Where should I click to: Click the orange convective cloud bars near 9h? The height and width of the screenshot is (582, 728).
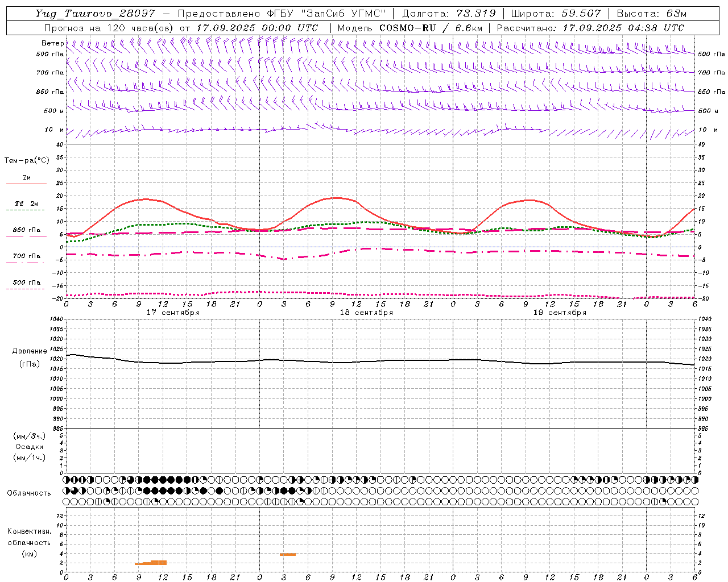[151, 563]
